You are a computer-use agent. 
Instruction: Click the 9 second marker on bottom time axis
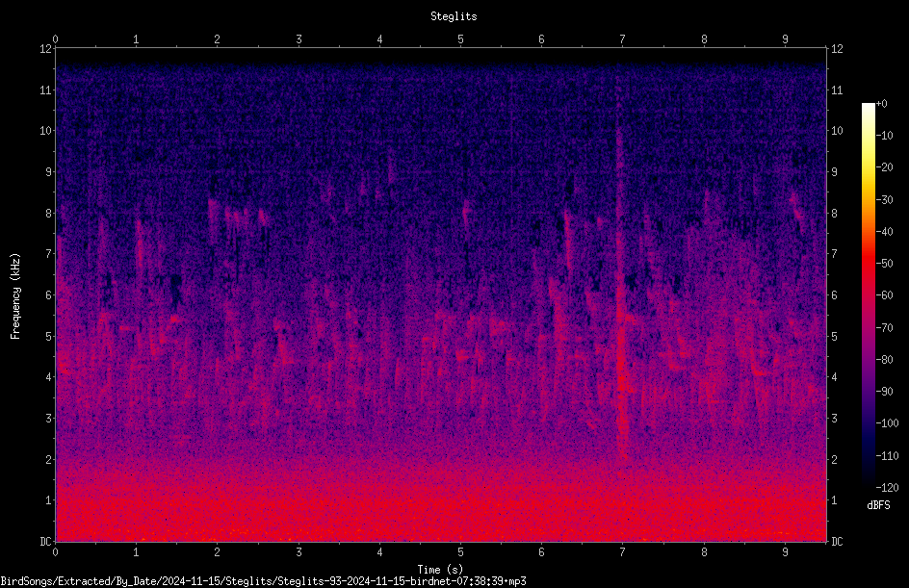(785, 552)
